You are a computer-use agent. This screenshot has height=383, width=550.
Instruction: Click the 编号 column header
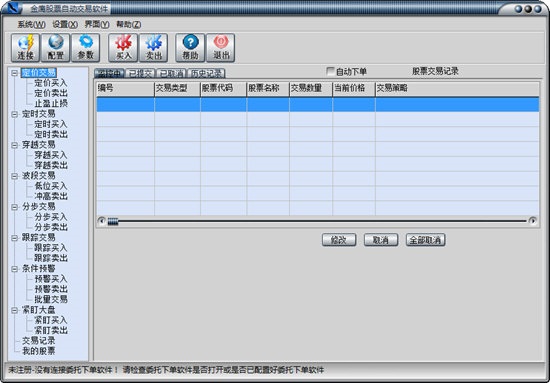click(125, 89)
